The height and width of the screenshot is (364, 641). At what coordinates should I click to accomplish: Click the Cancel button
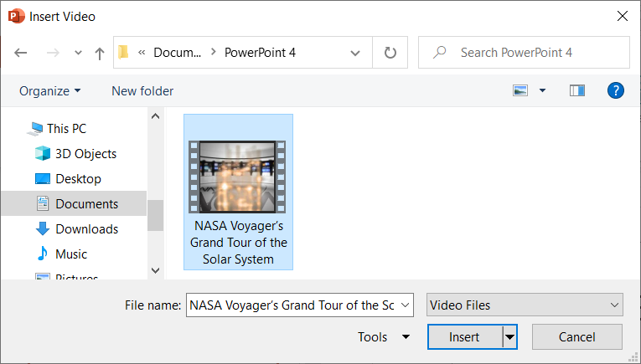pos(576,337)
